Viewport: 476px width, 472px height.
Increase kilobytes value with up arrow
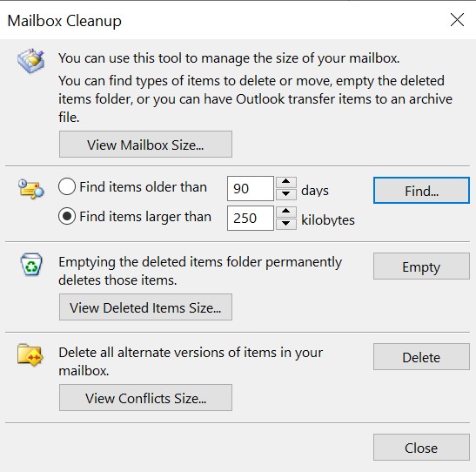click(285, 212)
